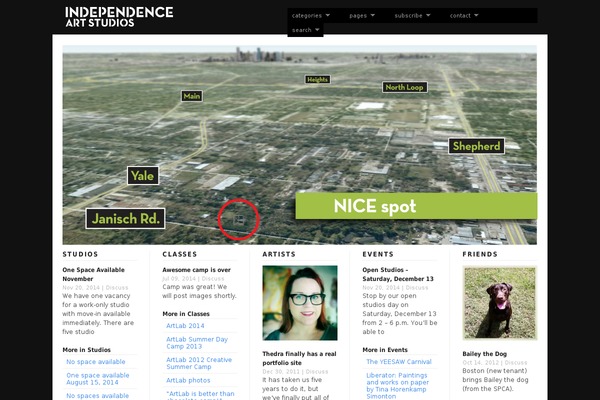The image size is (600, 400).
Task: Open 'No space available' studios link
Action: click(x=96, y=362)
